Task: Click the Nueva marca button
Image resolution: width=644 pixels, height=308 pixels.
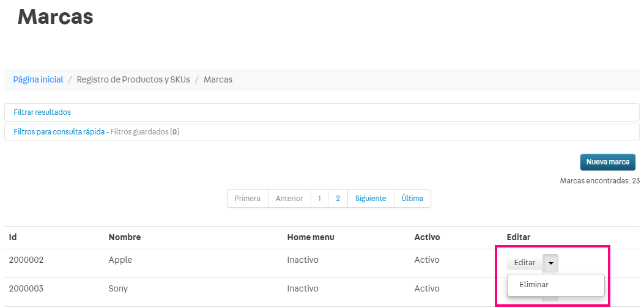Action: click(607, 162)
